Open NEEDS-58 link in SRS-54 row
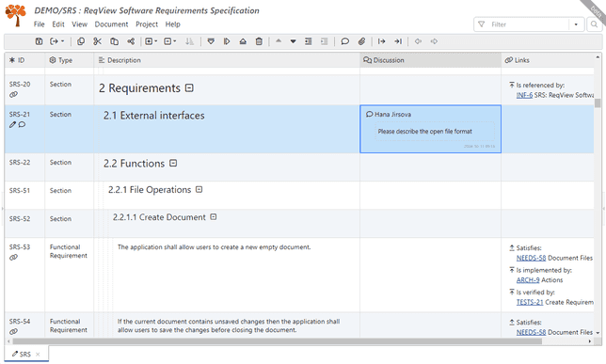Screen dimensions: 606x364 pyautogui.click(x=531, y=332)
